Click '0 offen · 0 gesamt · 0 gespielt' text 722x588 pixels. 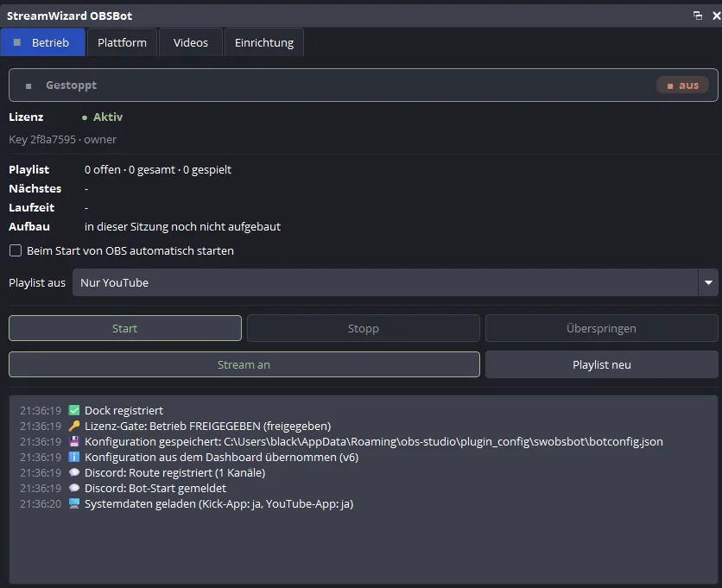tap(158, 169)
